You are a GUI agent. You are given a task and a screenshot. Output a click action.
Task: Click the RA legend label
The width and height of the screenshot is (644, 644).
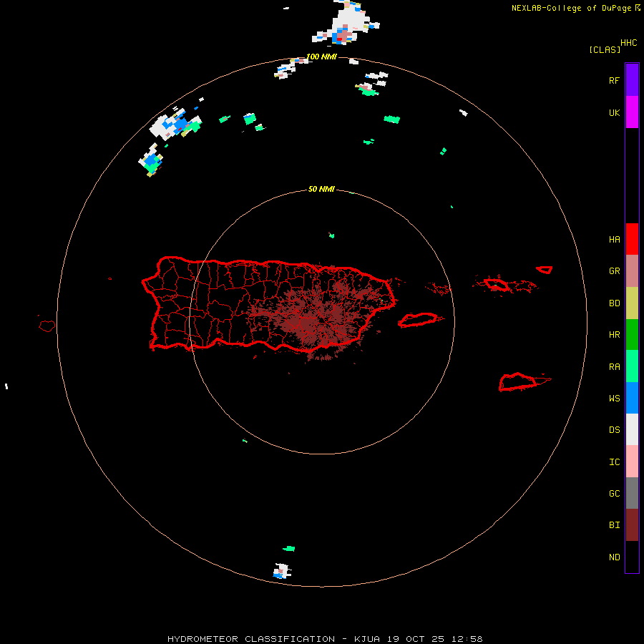point(614,367)
